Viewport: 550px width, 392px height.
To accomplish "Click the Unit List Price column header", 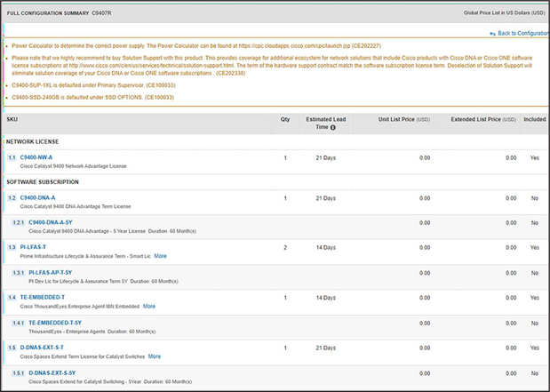I will click(x=403, y=119).
